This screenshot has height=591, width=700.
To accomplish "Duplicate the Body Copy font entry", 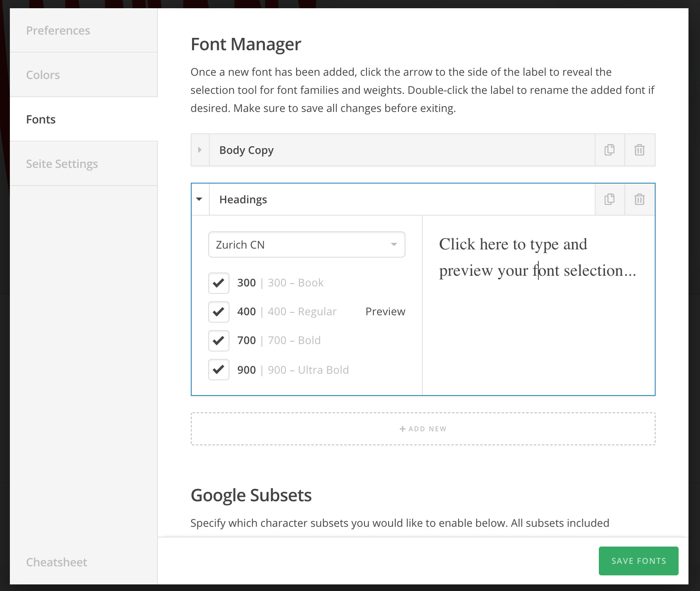I will [610, 150].
